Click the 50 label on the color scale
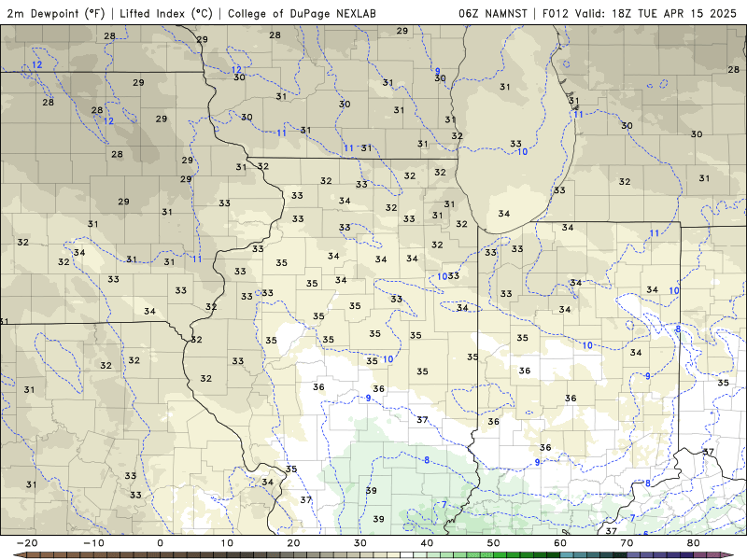 click(494, 543)
